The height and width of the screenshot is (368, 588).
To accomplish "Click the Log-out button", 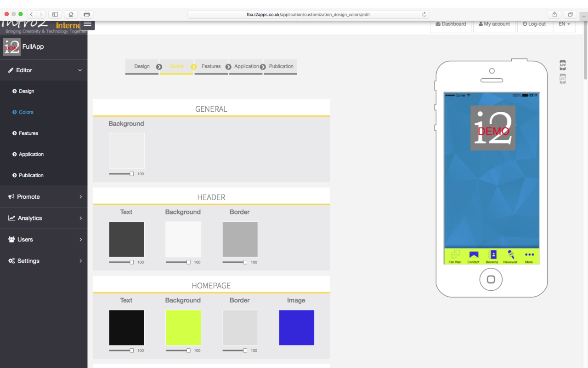I will click(x=534, y=24).
